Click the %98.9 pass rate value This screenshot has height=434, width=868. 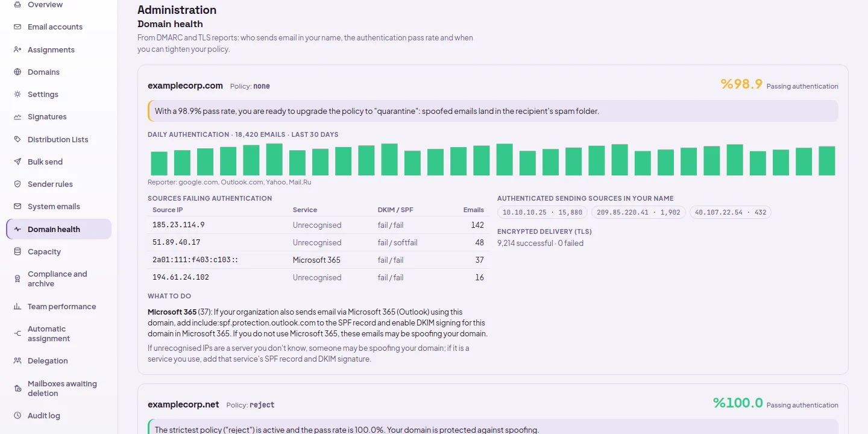coord(741,84)
